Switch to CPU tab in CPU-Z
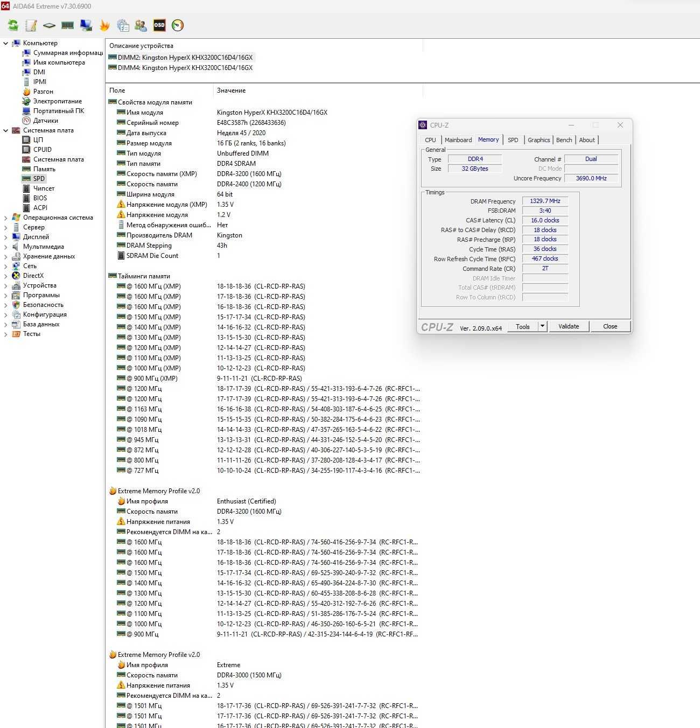Viewport: 700px width, 728px height. tap(430, 140)
